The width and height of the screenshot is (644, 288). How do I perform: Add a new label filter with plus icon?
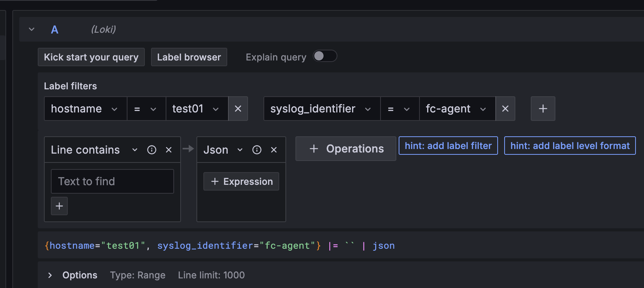tap(543, 109)
